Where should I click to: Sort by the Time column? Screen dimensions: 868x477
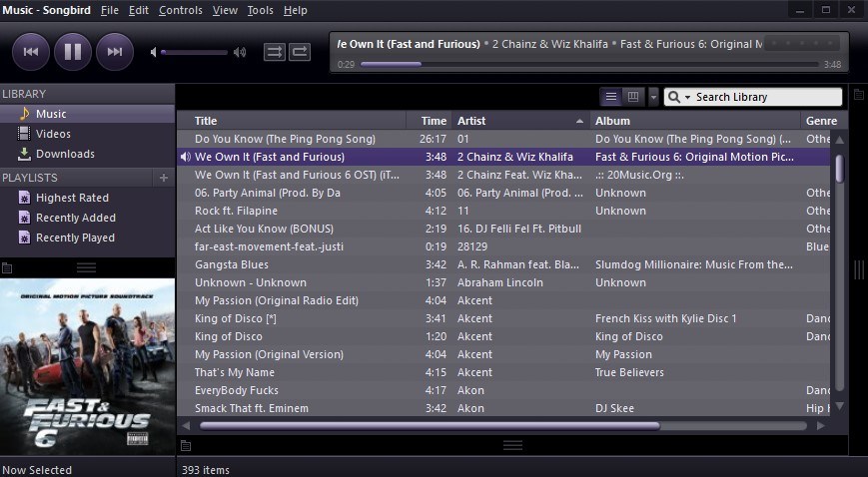pyautogui.click(x=430, y=121)
